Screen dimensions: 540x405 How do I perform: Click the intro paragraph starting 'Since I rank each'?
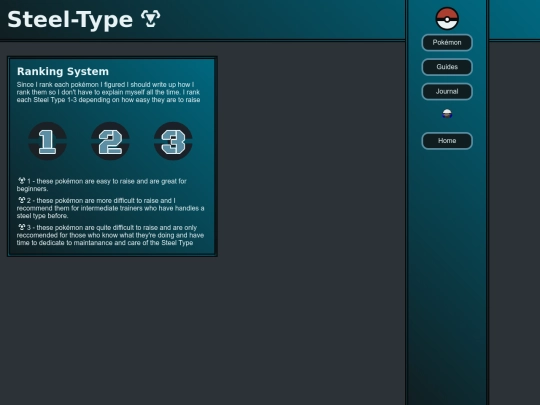(108, 92)
